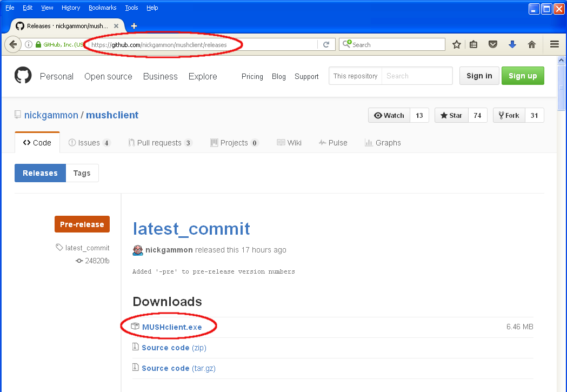567x392 pixels.
Task: Star the mushclient repository
Action: [451, 115]
